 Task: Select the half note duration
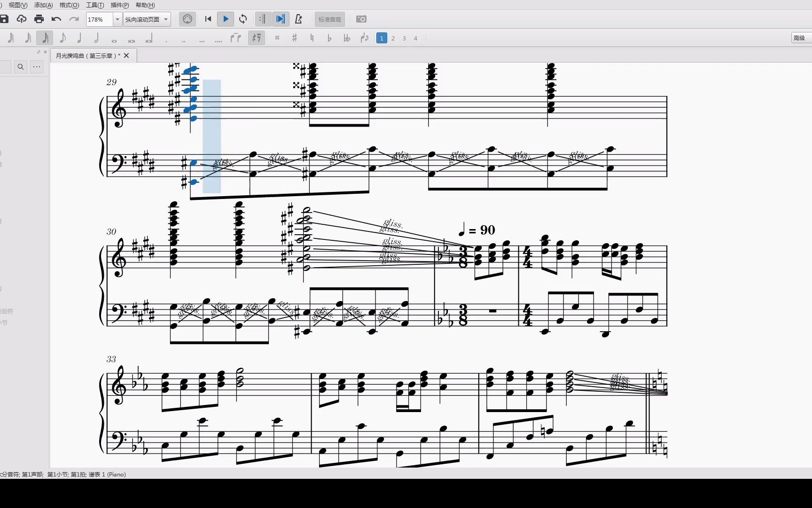pos(97,38)
